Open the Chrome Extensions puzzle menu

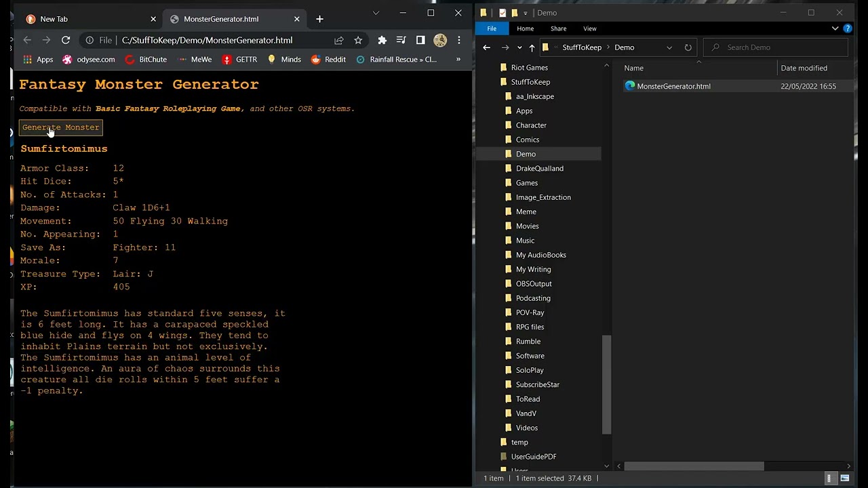click(x=382, y=40)
